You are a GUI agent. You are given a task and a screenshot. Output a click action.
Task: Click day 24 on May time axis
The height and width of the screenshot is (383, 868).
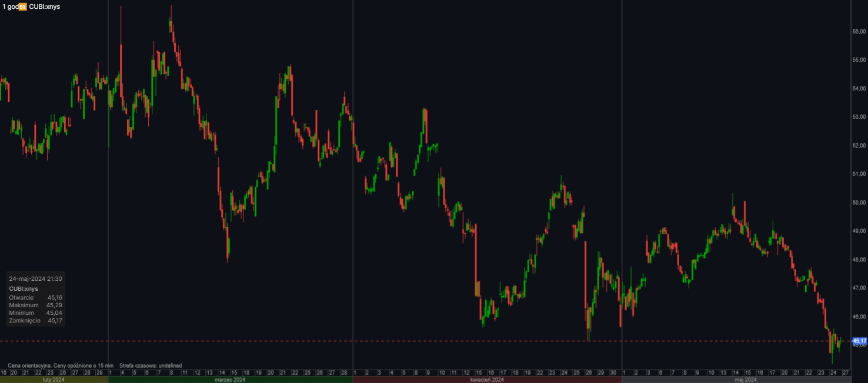tap(833, 372)
